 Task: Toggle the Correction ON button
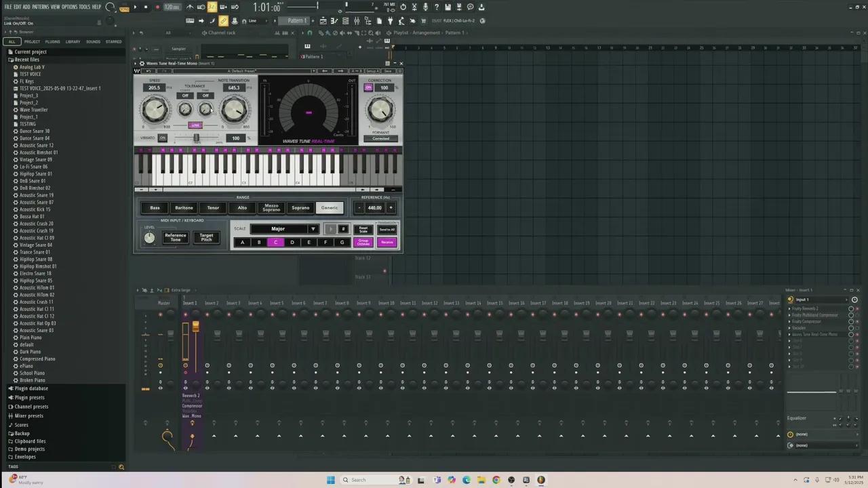tap(368, 88)
